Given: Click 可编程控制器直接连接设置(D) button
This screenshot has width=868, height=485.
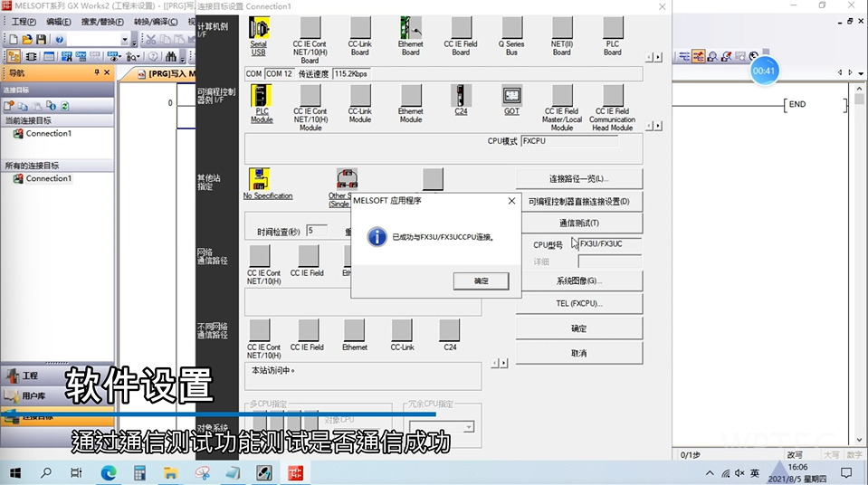Looking at the screenshot, I should click(579, 202).
